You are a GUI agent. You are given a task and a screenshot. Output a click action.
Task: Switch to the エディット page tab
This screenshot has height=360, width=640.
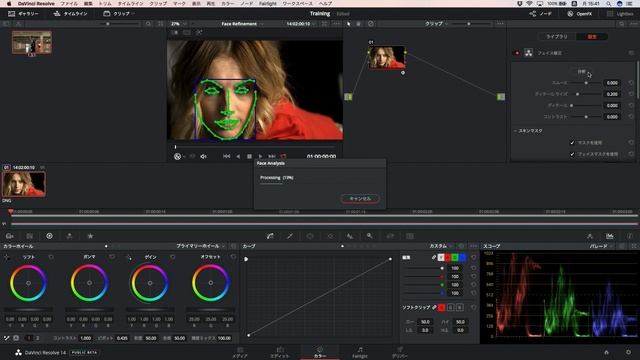coord(280,352)
